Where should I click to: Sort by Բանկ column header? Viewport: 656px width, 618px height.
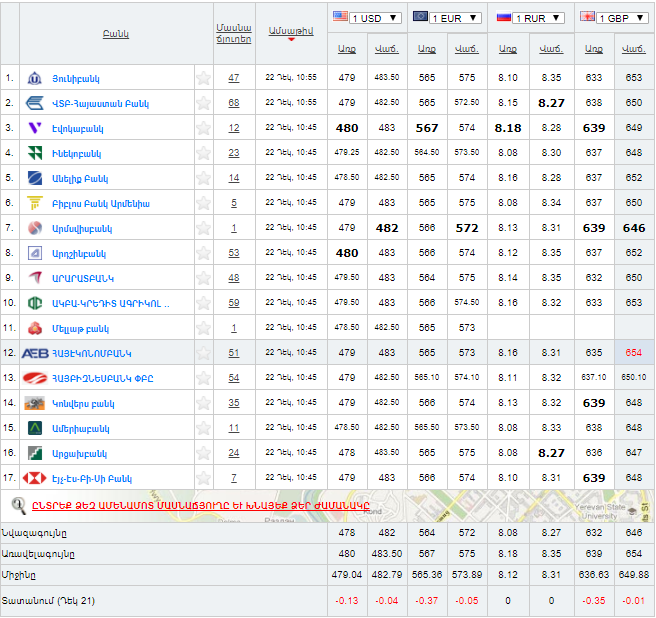point(116,34)
